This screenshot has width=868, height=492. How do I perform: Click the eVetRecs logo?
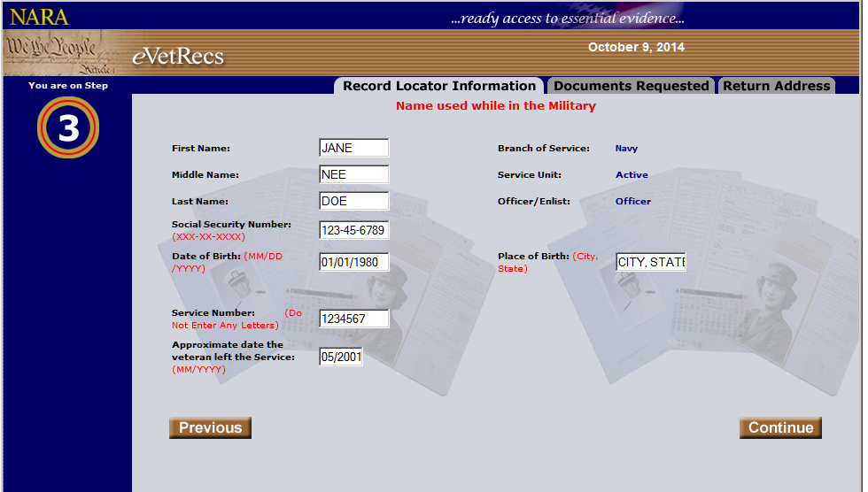(x=178, y=57)
